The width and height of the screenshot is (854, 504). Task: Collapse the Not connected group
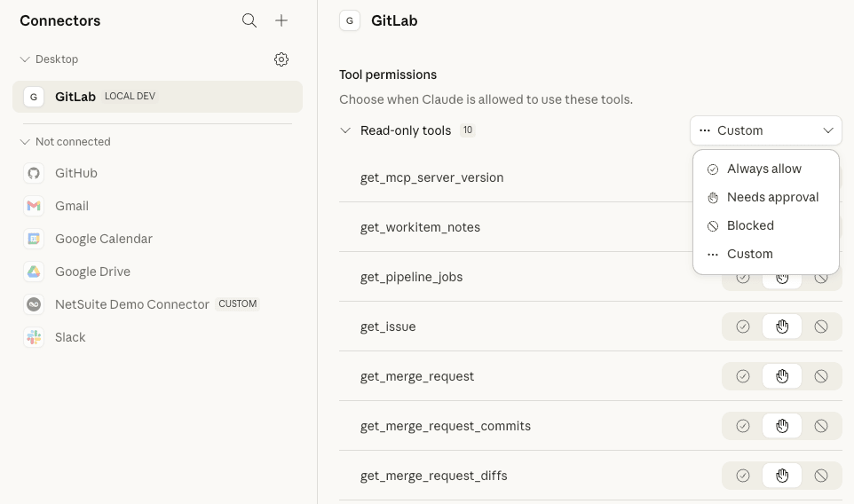25,142
